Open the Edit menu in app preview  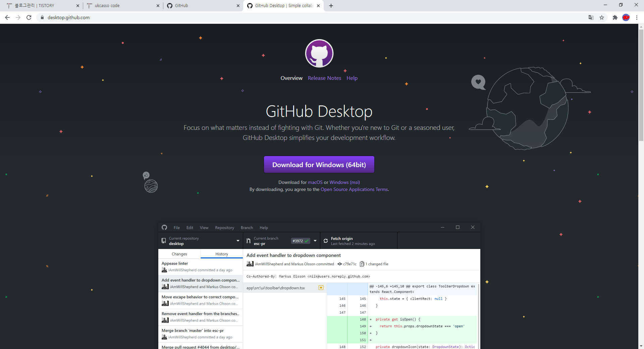point(190,228)
